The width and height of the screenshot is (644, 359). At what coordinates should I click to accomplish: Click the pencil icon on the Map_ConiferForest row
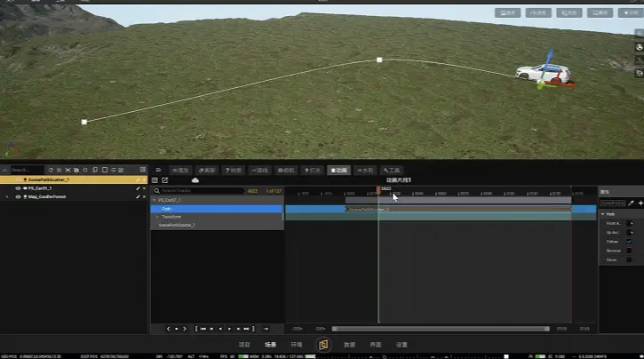tap(138, 196)
